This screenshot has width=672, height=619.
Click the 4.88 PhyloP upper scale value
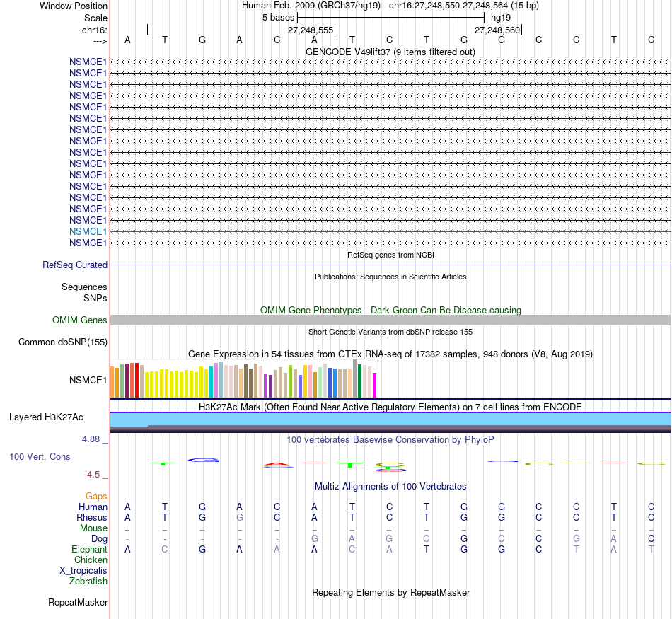(91, 439)
